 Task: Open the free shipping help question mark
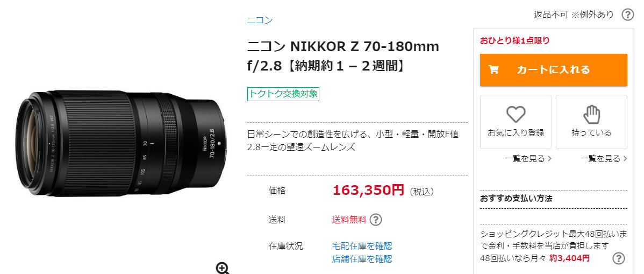coord(375,220)
